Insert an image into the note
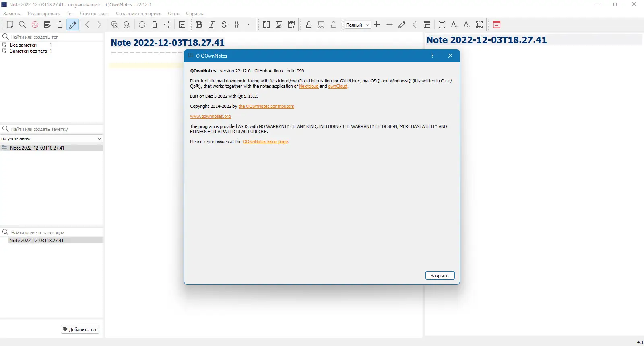 coord(279,25)
